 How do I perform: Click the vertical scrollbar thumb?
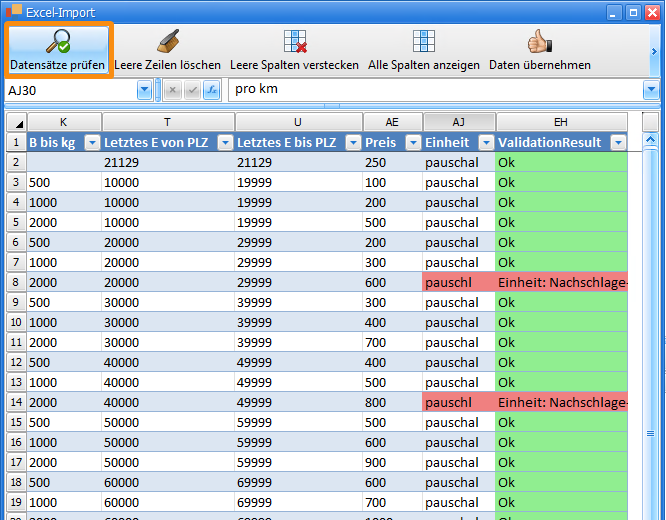[x=650, y=434]
